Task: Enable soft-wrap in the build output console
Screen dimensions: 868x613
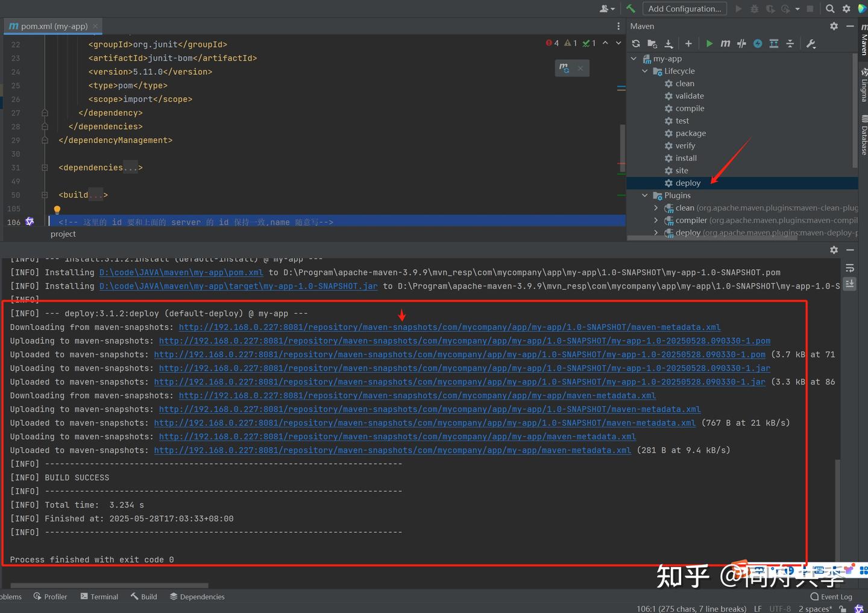Action: point(849,268)
